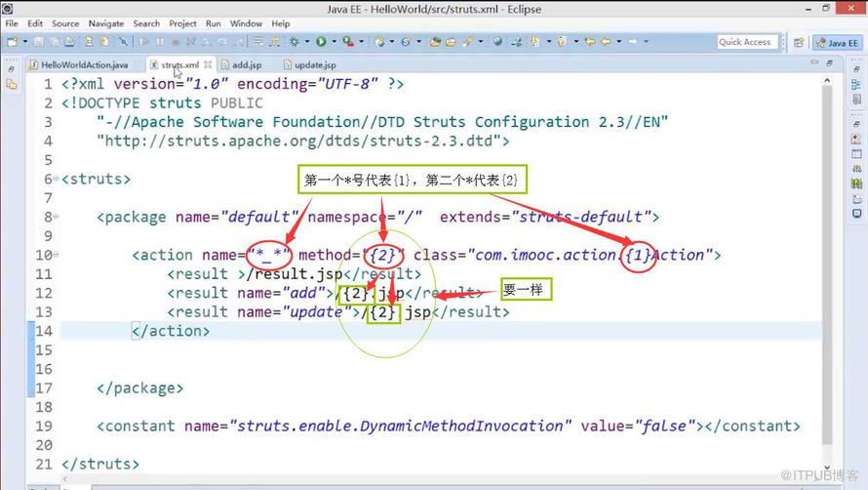Click the green Run button icon
The height and width of the screenshot is (490, 868).
pos(321,42)
